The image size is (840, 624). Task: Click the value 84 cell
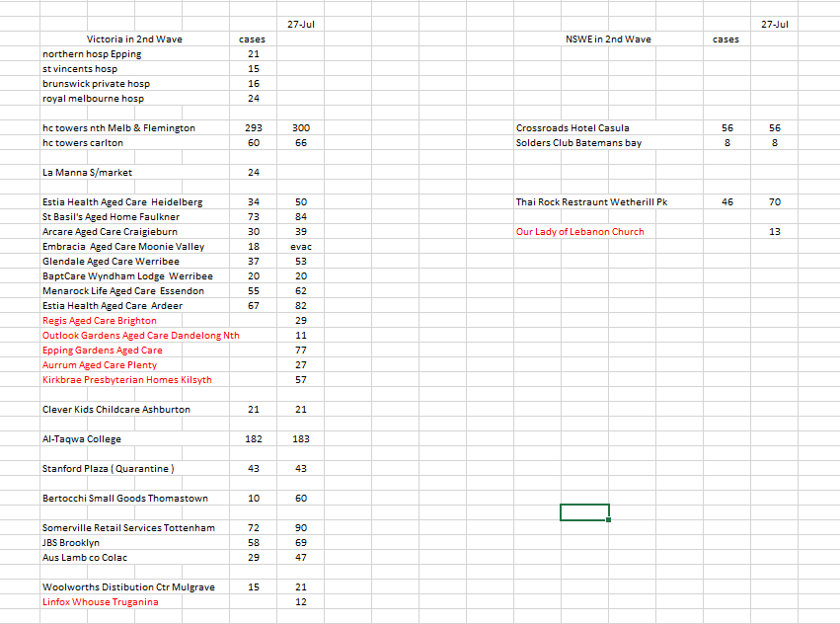(x=300, y=217)
